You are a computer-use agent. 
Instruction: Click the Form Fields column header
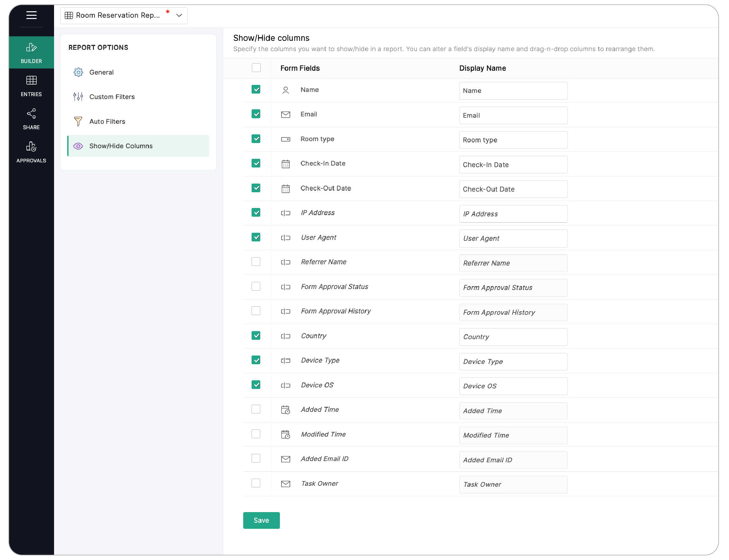300,68
